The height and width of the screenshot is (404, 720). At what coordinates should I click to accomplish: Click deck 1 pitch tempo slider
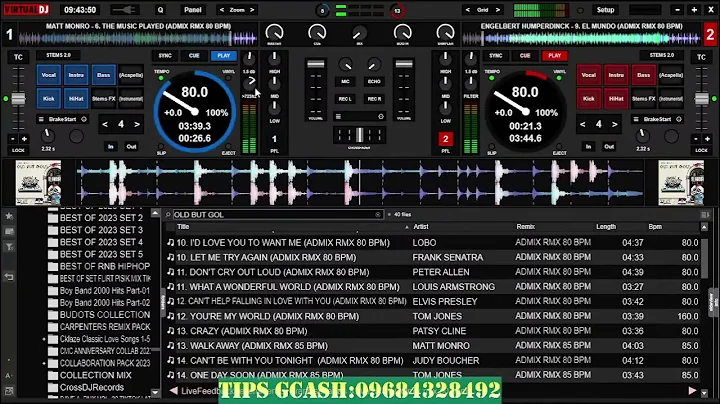tap(18, 99)
